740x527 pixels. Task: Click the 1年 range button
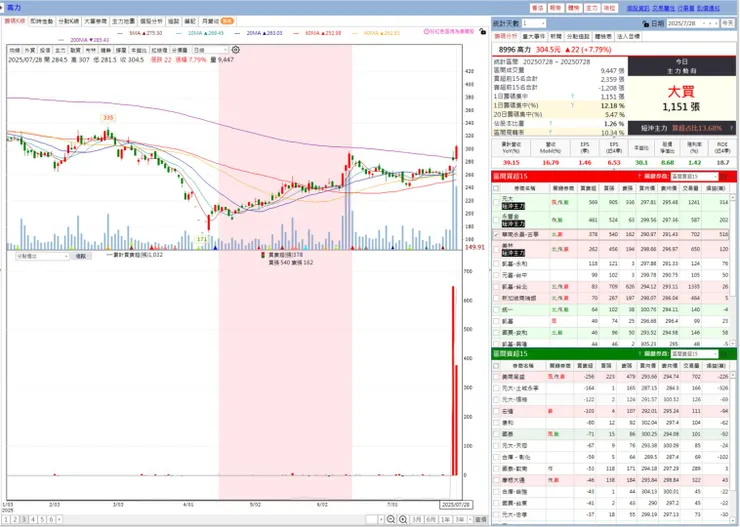(445, 519)
